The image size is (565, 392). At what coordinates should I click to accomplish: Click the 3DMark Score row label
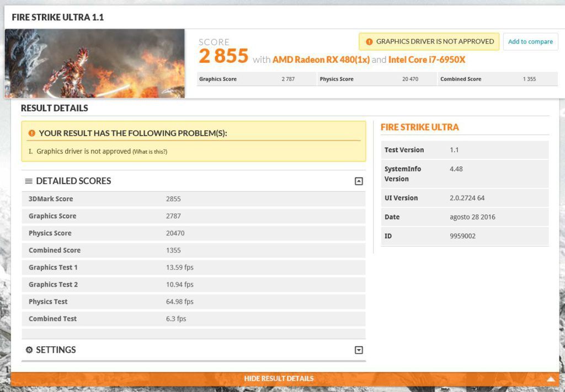tap(51, 199)
